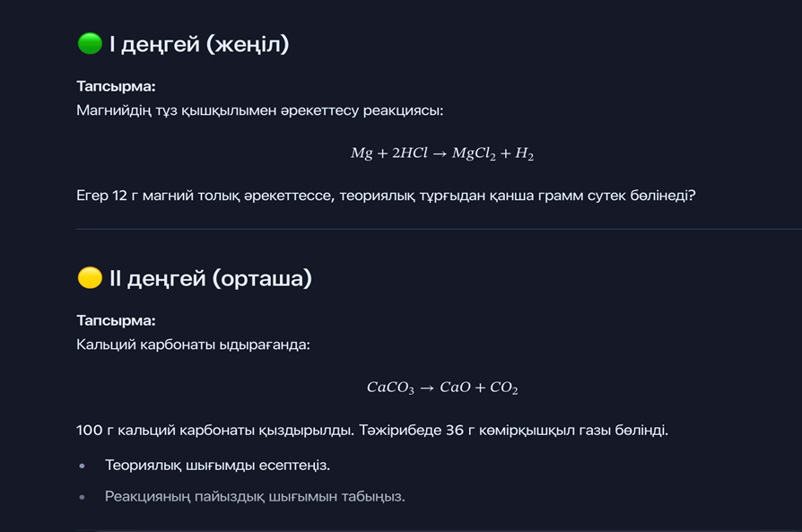Click the CO₂ product in the decomposition equation
Viewport: 802px width, 532px height.
point(504,388)
